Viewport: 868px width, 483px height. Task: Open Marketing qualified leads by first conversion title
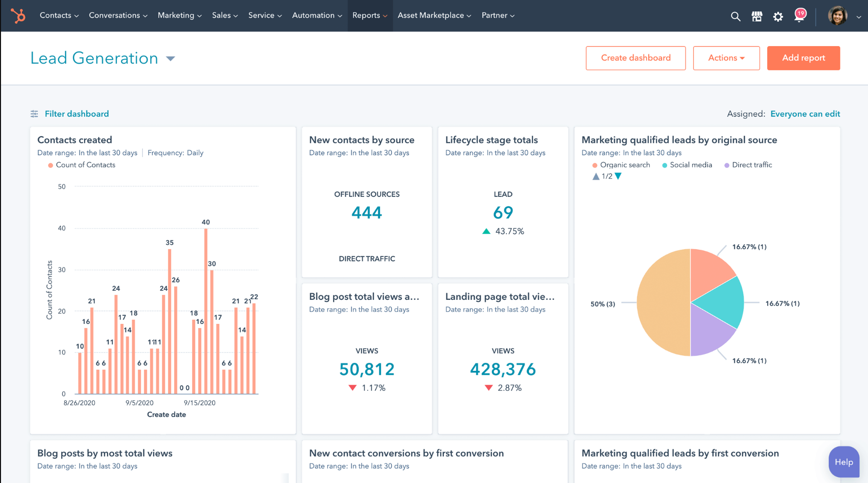(680, 453)
